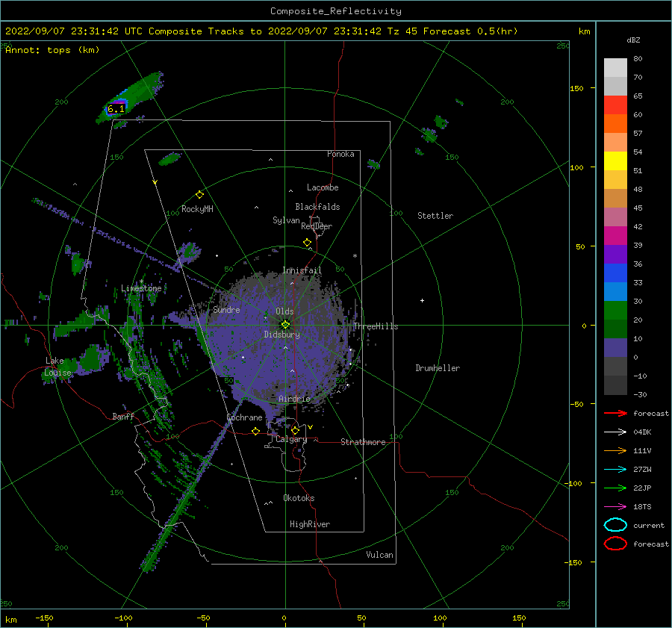Click the Ponoka label

click(x=340, y=154)
